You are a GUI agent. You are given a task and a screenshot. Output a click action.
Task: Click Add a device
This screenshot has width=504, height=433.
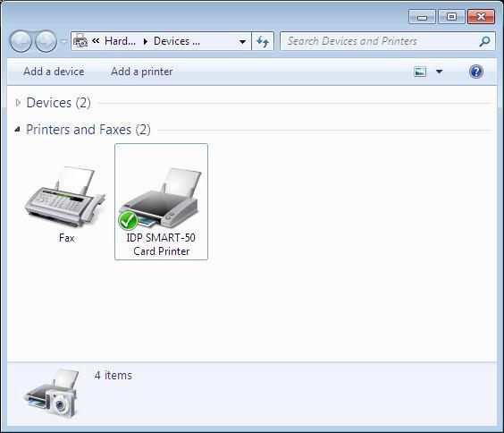pyautogui.click(x=54, y=72)
